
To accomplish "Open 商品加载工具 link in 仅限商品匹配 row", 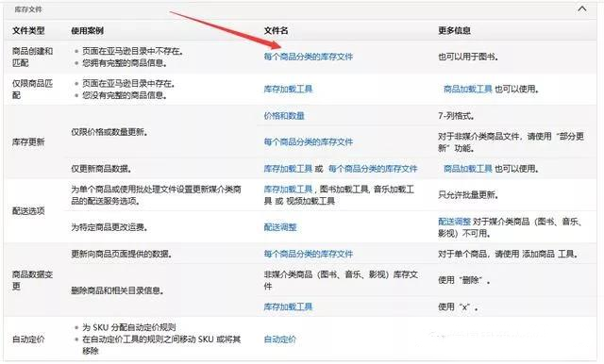I will (468, 90).
